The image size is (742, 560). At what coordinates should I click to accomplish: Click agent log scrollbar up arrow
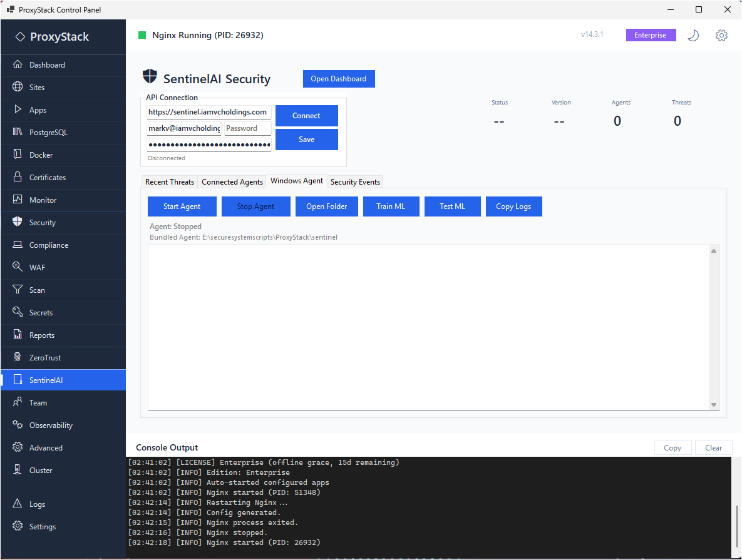714,251
